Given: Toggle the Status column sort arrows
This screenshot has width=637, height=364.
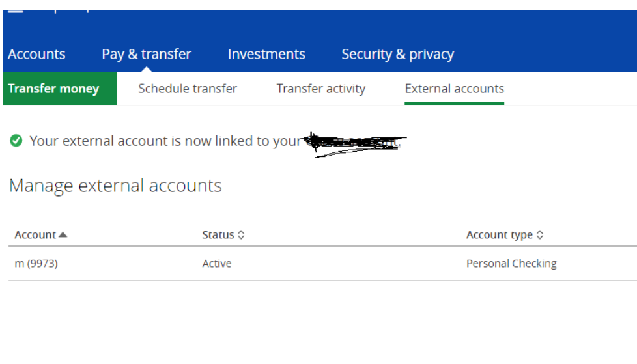Looking at the screenshot, I should click(x=241, y=235).
